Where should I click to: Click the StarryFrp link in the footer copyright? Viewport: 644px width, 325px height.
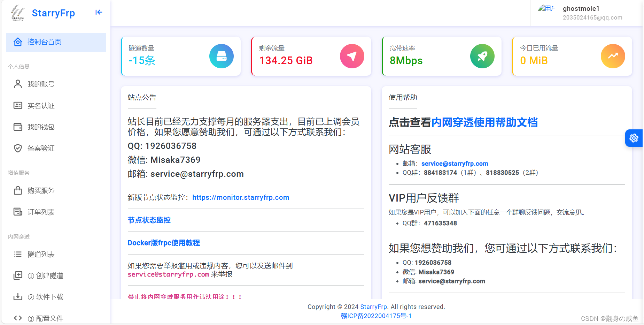[374, 307]
